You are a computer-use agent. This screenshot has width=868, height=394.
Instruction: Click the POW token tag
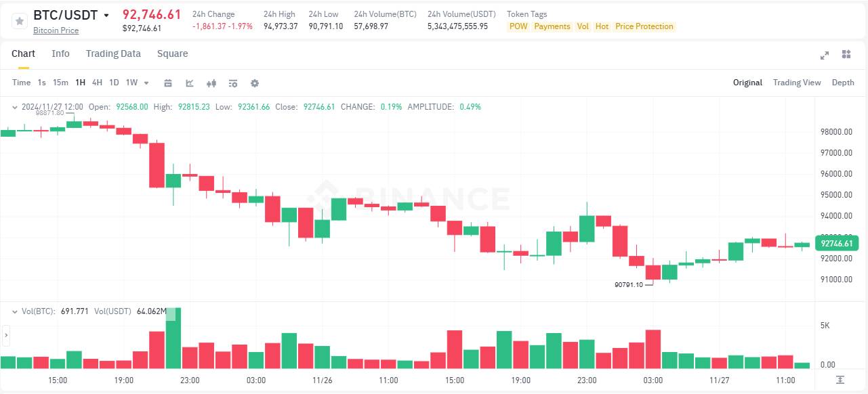coord(518,26)
